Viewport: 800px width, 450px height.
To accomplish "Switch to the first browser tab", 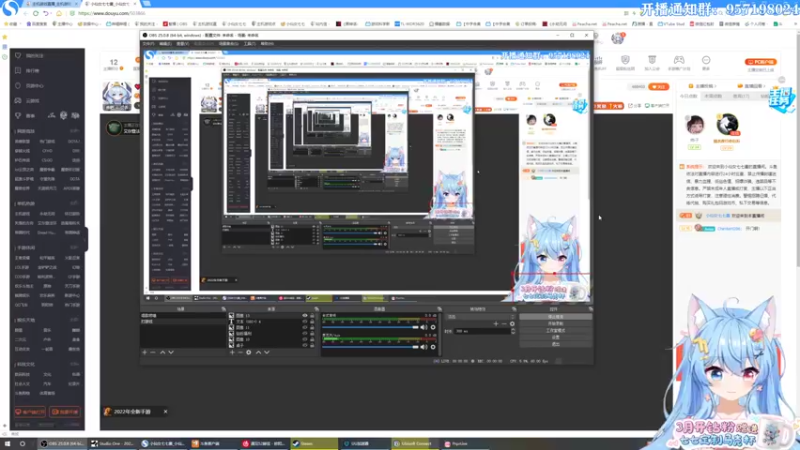I will [x=51, y=4].
